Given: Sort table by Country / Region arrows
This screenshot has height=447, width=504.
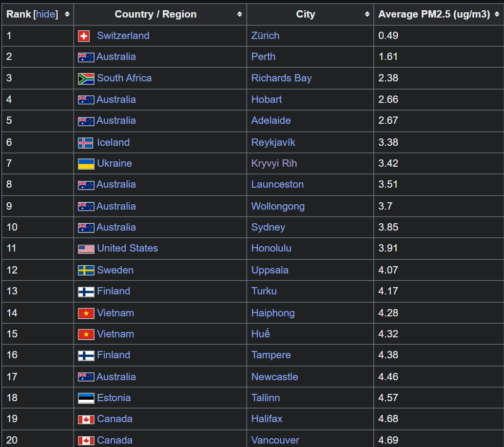Looking at the screenshot, I should (239, 14).
